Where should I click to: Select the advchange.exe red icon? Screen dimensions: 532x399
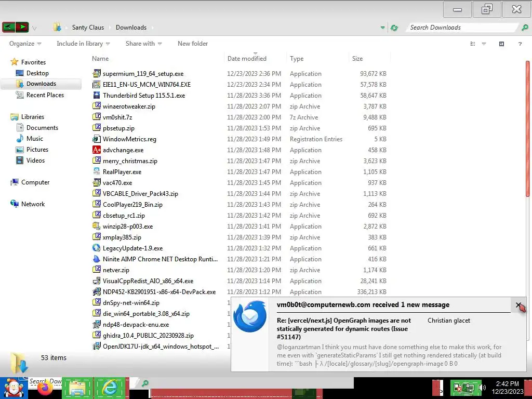(x=97, y=150)
